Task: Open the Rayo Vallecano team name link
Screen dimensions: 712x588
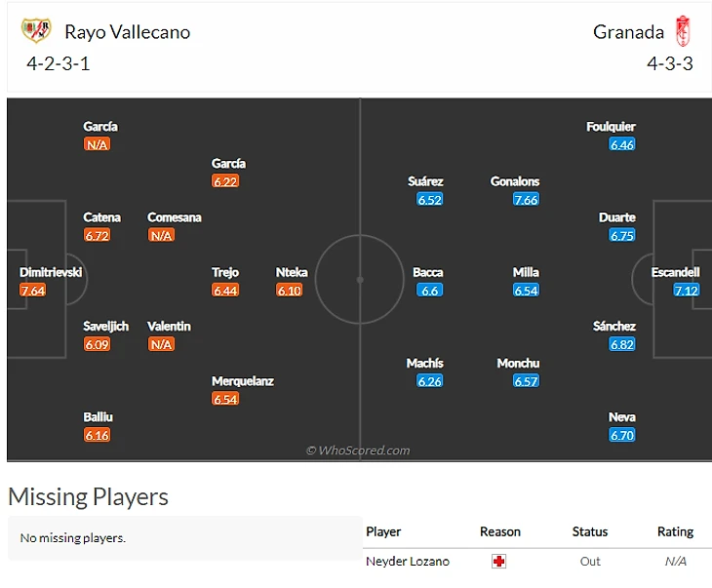Action: click(127, 32)
